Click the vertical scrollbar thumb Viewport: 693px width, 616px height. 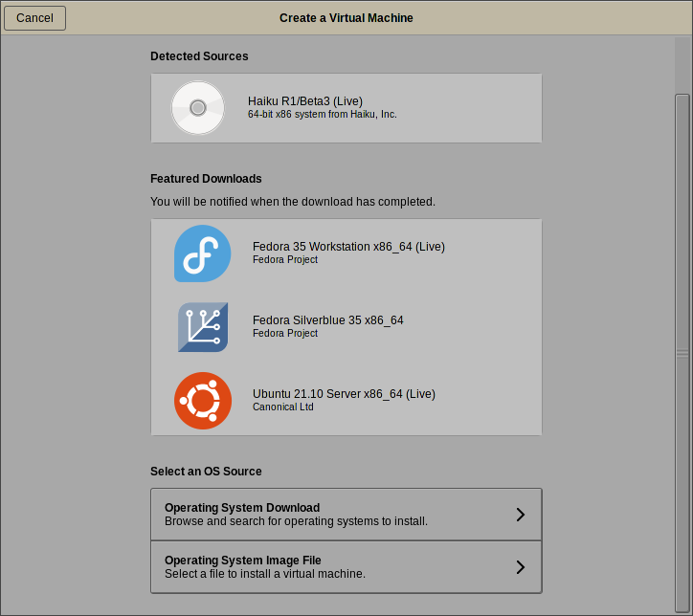click(682, 353)
